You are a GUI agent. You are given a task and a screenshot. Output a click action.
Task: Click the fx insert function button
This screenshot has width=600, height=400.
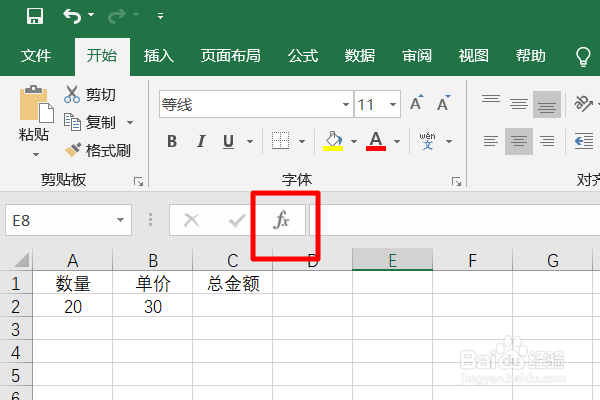282,220
